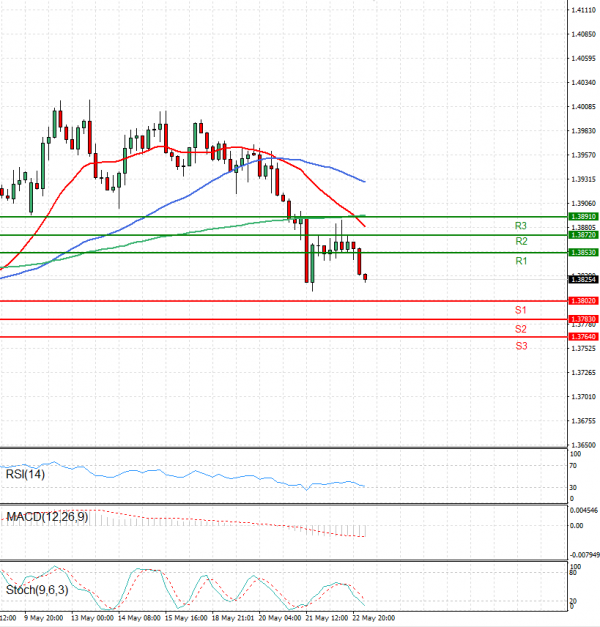This screenshot has height=627, width=600.
Task: Click the 1.39315 price axis value
Action: 584,179
